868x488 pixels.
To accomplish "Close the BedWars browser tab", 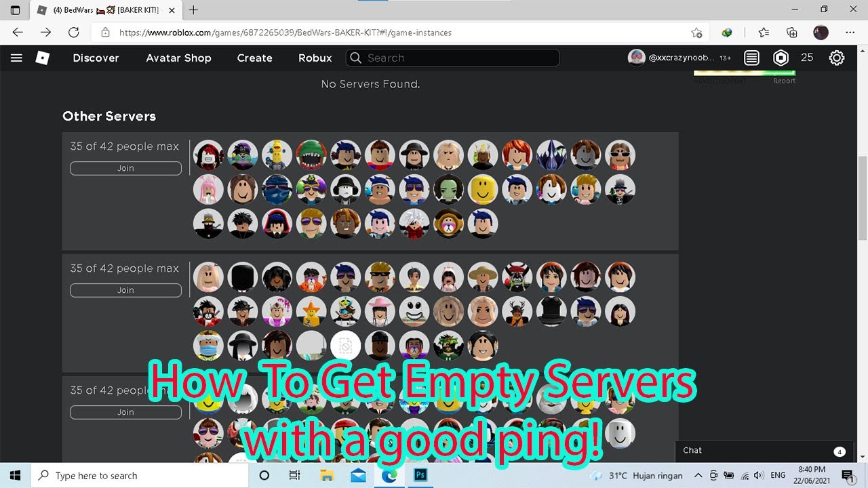I will pyautogui.click(x=172, y=10).
